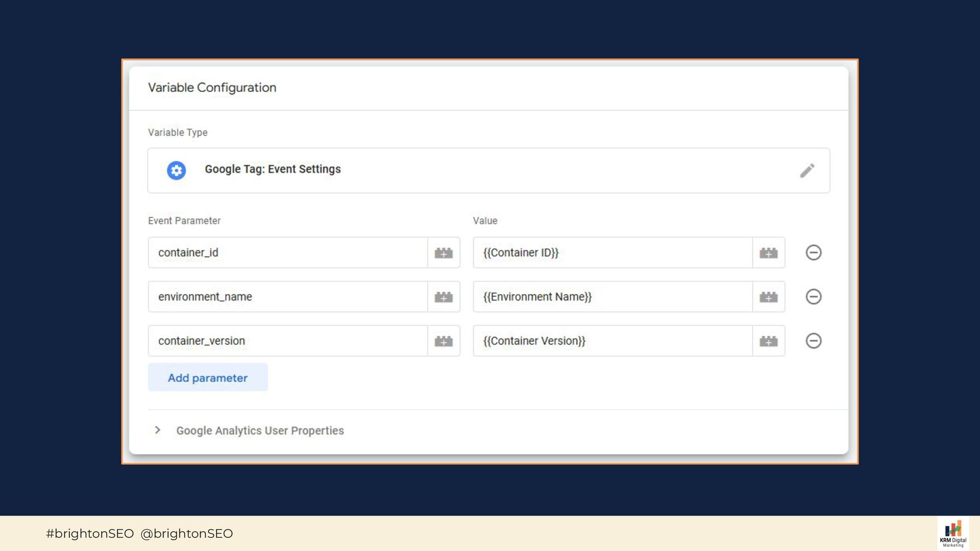Expand Google Analytics User Properties chevron
Image resolution: width=980 pixels, height=551 pixels.
click(x=158, y=430)
